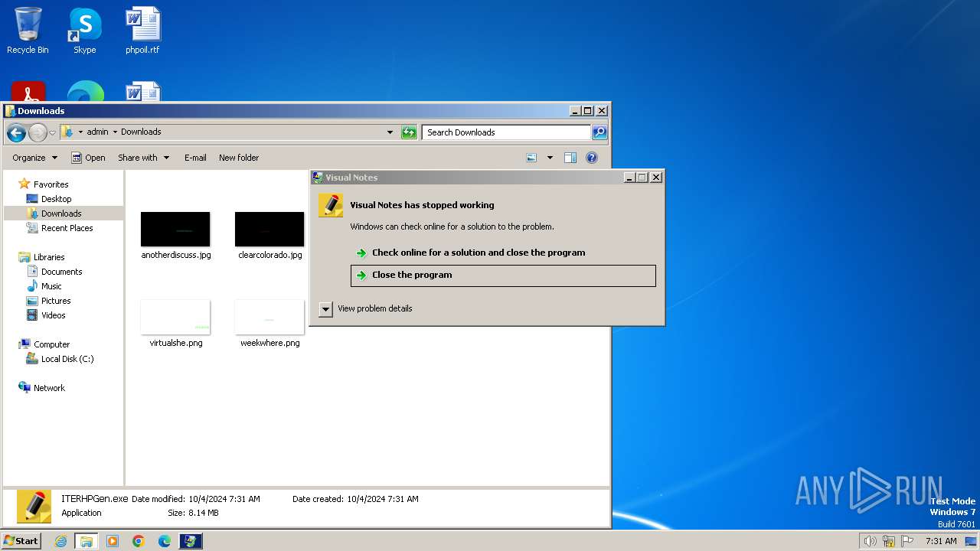
Task: Click the Refresh button beside the address bar
Action: 409,132
